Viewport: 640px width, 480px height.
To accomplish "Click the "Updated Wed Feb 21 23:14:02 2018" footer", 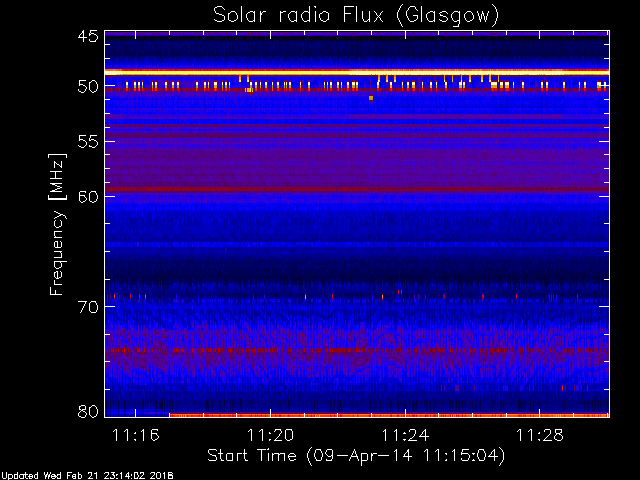I will pyautogui.click(x=87, y=476).
